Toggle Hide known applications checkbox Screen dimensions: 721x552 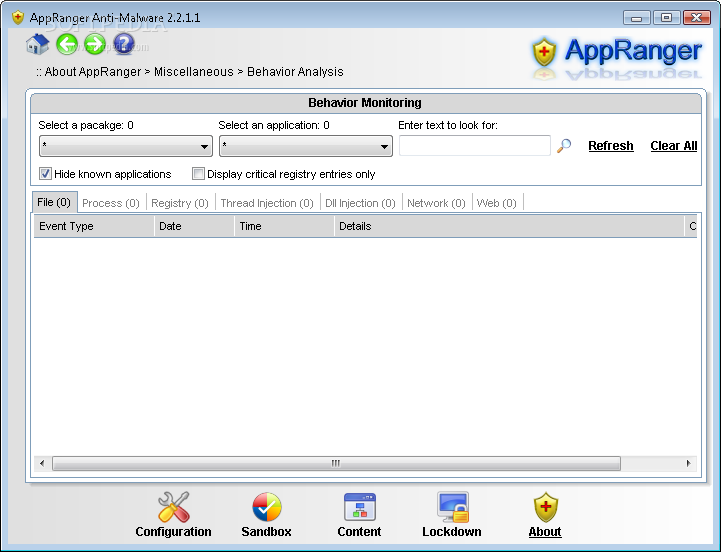(45, 173)
